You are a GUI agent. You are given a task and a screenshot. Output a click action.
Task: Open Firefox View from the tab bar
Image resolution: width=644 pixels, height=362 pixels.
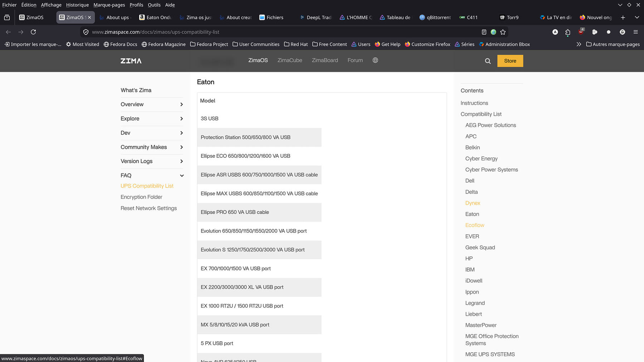tap(7, 17)
